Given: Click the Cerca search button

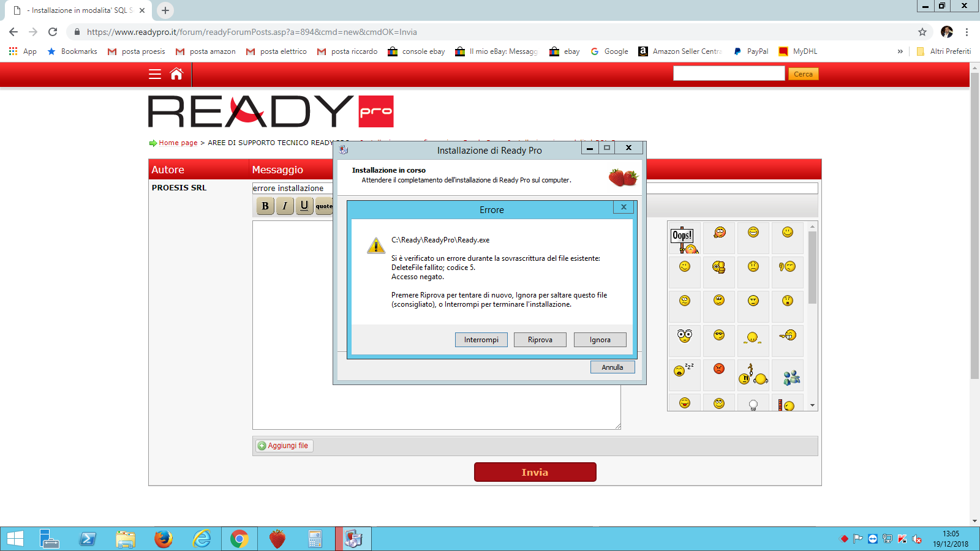Looking at the screenshot, I should (x=803, y=74).
